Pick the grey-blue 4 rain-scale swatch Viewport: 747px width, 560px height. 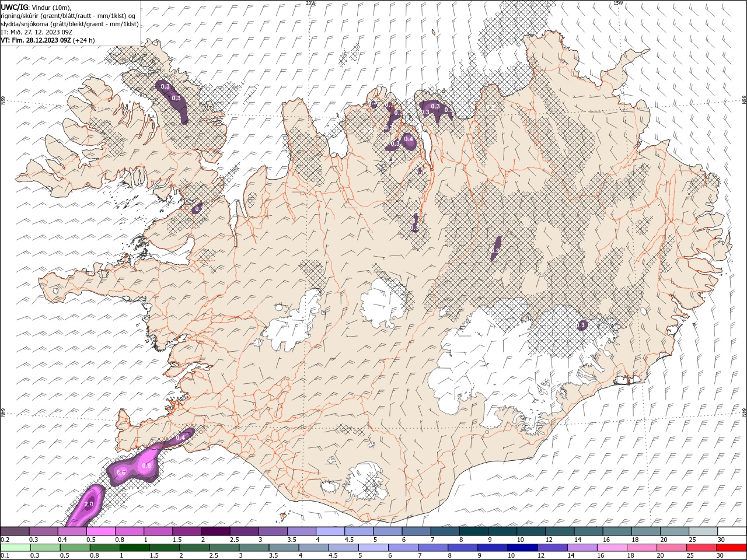click(313, 548)
